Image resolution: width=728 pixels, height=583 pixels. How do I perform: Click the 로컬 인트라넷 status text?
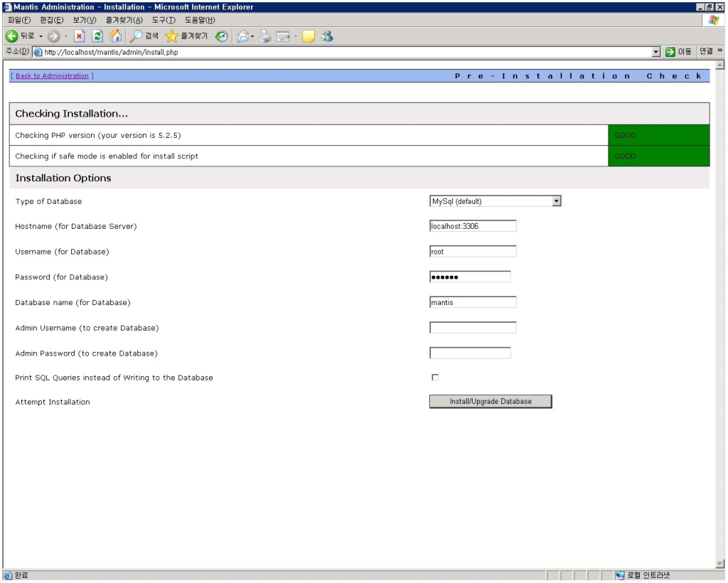(648, 576)
